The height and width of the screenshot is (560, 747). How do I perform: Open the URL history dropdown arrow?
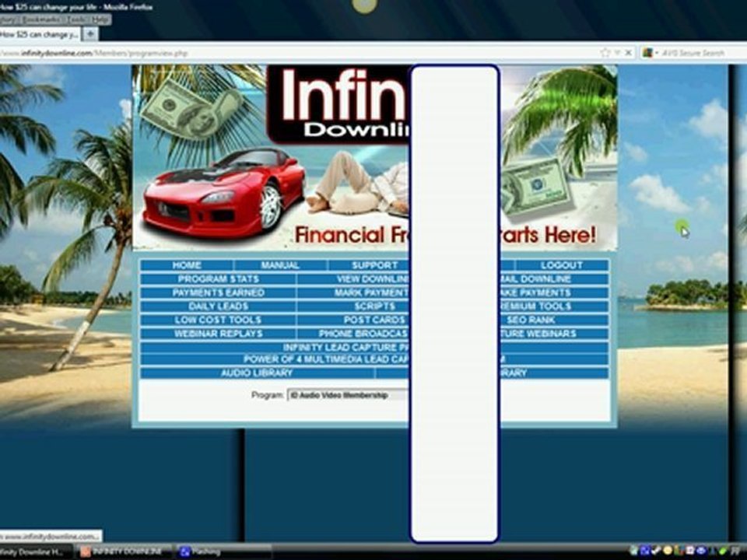tap(617, 52)
